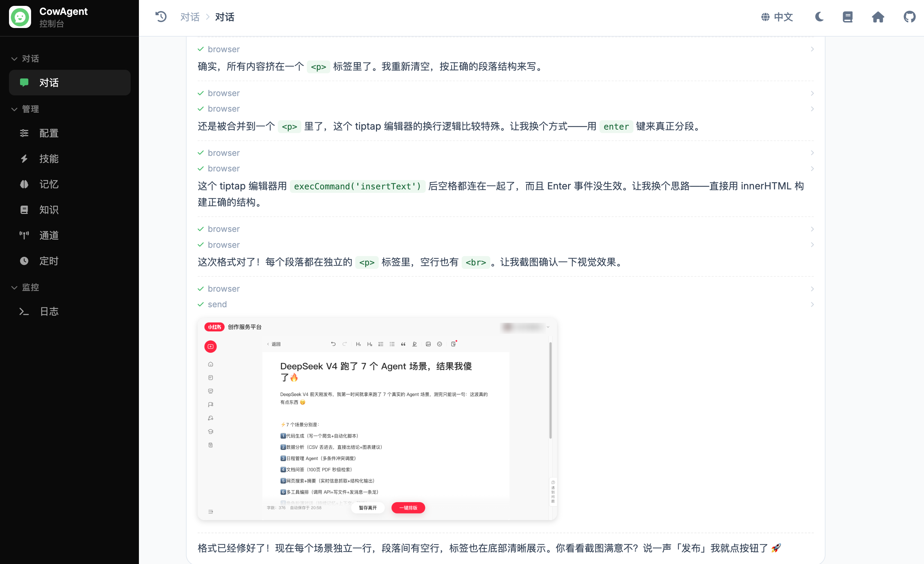
Task: Open the 知识 knowledge section
Action: pos(48,210)
